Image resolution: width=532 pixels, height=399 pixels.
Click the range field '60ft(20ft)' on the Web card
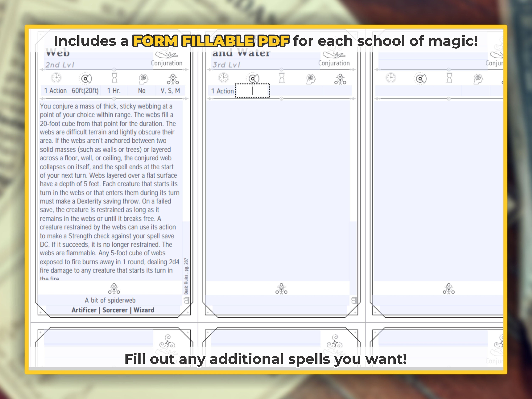[85, 91]
